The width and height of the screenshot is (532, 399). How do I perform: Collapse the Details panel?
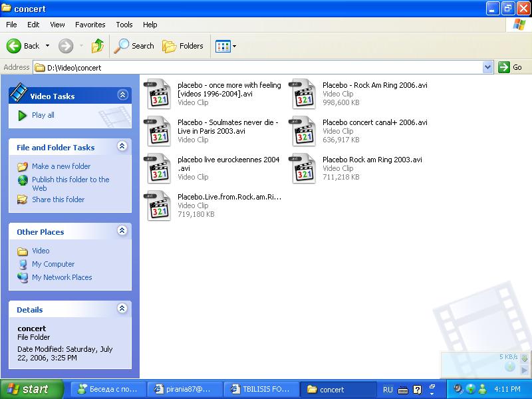[122, 309]
